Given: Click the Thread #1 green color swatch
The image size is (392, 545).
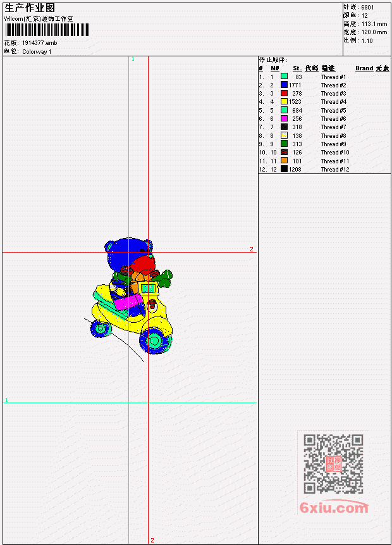Looking at the screenshot, I should coord(284,77).
